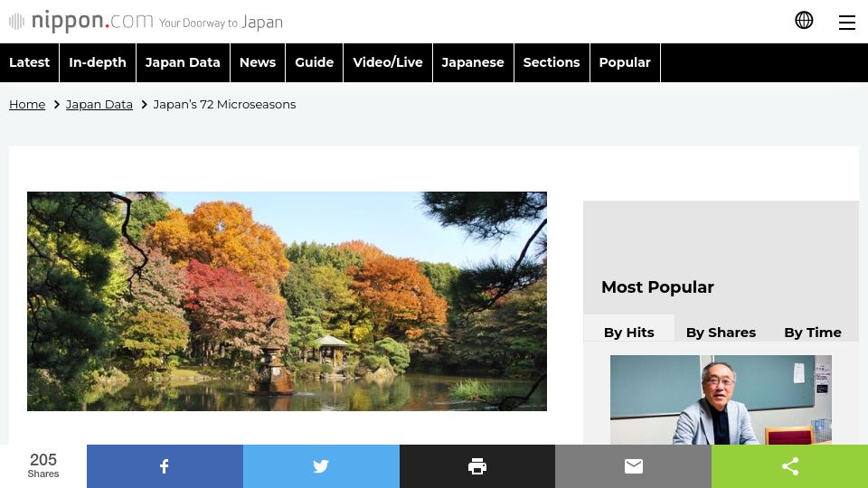
Task: Open the Sections nav item
Action: pyautogui.click(x=552, y=62)
